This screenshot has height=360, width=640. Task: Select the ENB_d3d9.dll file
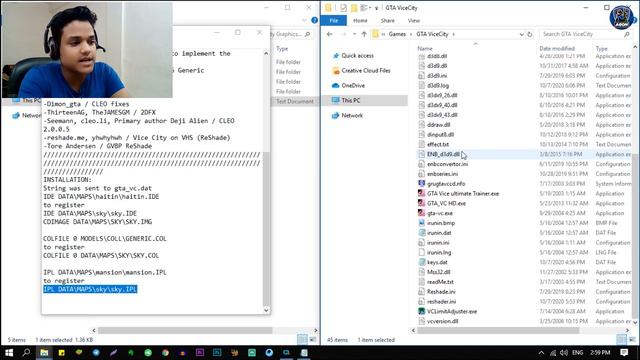pos(443,154)
